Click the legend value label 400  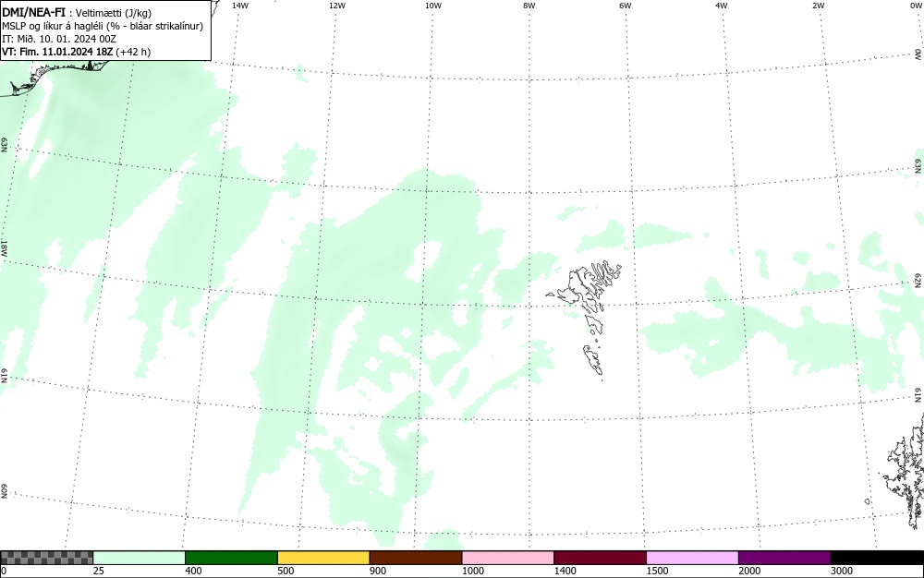(193, 571)
